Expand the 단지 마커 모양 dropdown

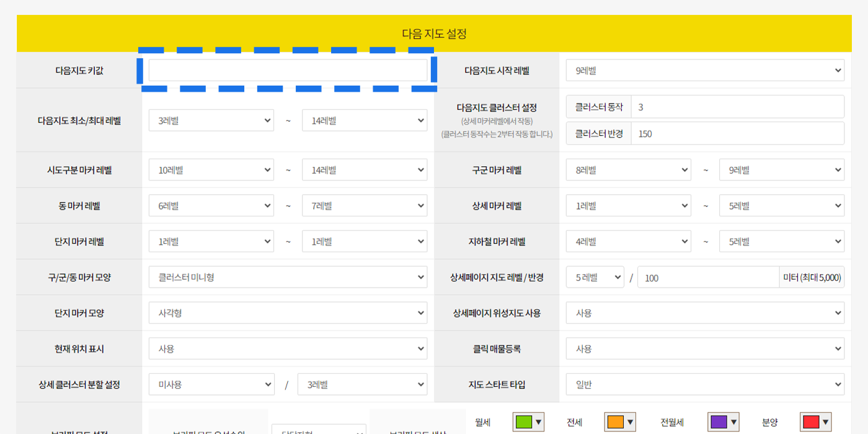click(x=288, y=313)
